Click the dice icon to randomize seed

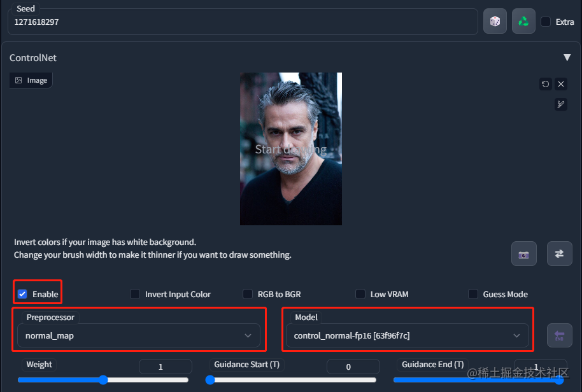click(x=495, y=21)
